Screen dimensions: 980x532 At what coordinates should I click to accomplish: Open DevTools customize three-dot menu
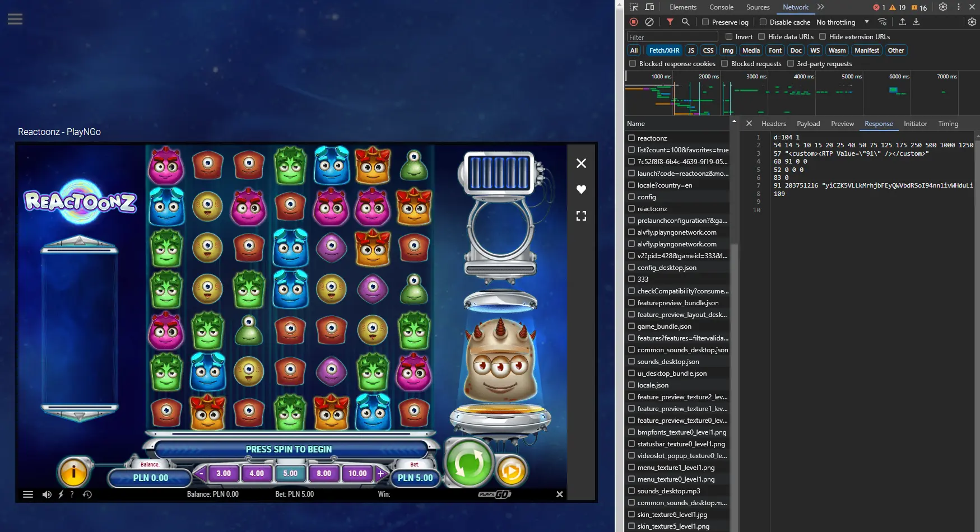[958, 7]
